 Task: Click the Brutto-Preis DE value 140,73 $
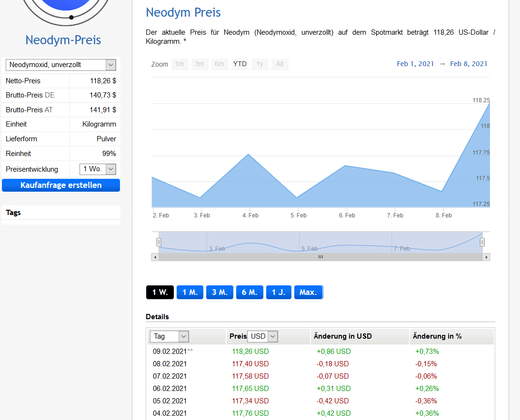(x=103, y=95)
